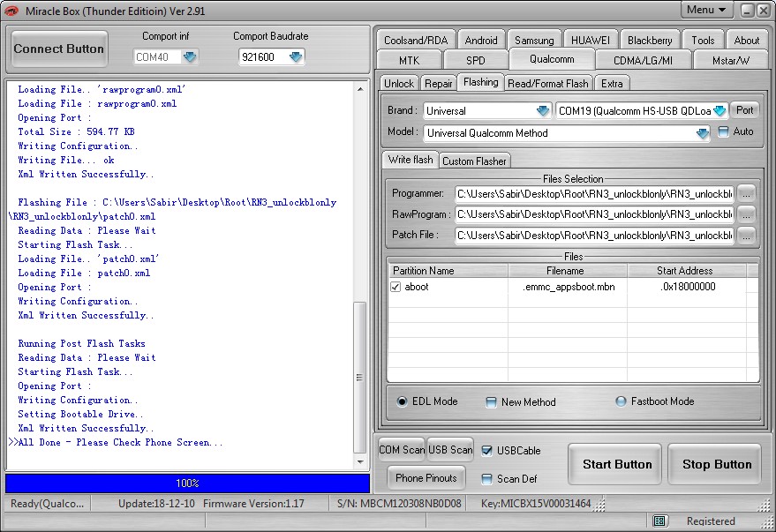Open Phone Pinouts
This screenshot has width=776, height=532.
[426, 478]
